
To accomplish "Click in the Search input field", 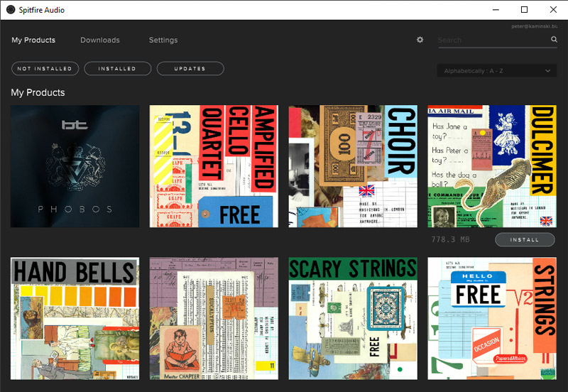I will click(493, 40).
